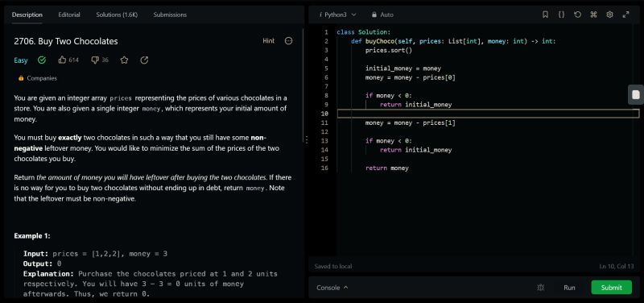Open the notes icon at right edge

(636, 95)
